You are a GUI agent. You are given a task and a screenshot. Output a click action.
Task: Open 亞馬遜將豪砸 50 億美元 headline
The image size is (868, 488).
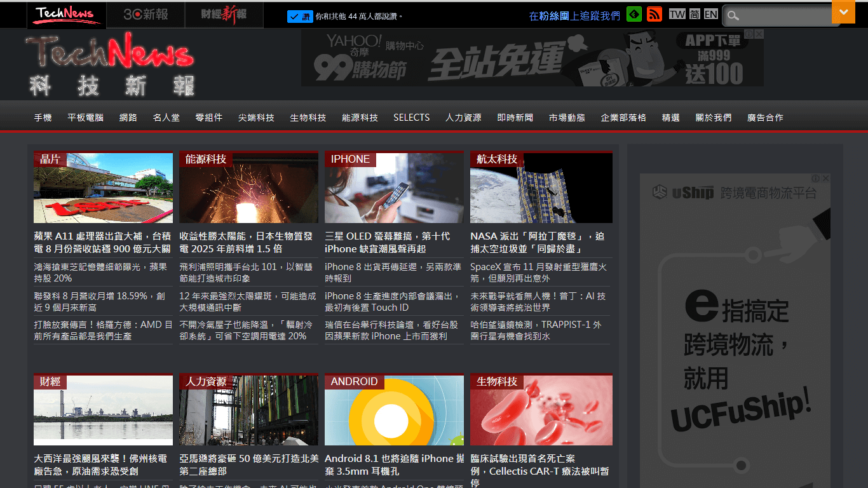pyautogui.click(x=248, y=464)
